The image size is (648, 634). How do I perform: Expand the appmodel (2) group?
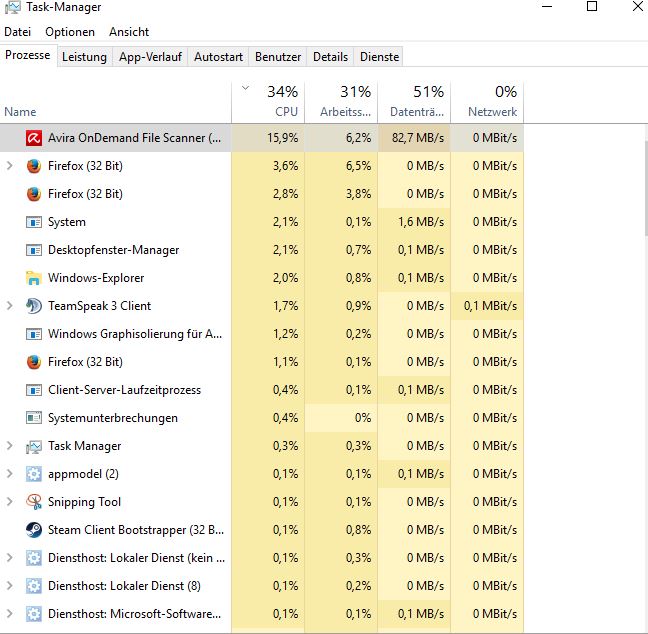[10, 474]
